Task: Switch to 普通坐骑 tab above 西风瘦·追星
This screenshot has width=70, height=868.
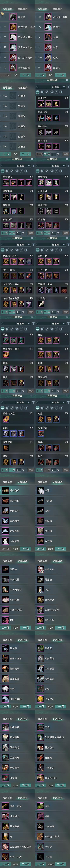Action: point(42,9)
